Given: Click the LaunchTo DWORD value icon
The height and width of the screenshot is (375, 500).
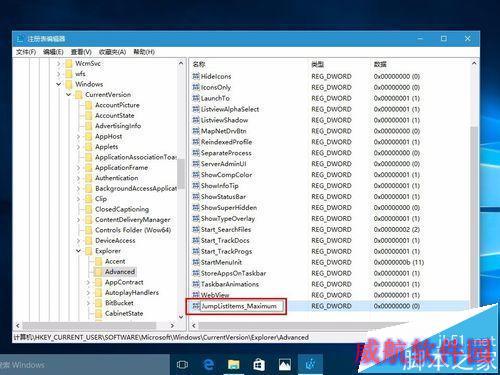Looking at the screenshot, I should 196,98.
